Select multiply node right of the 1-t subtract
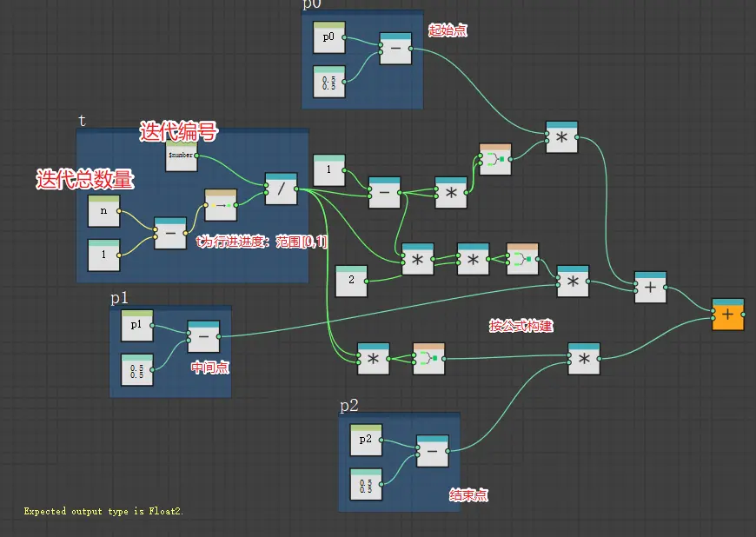The image size is (756, 537). tap(451, 192)
